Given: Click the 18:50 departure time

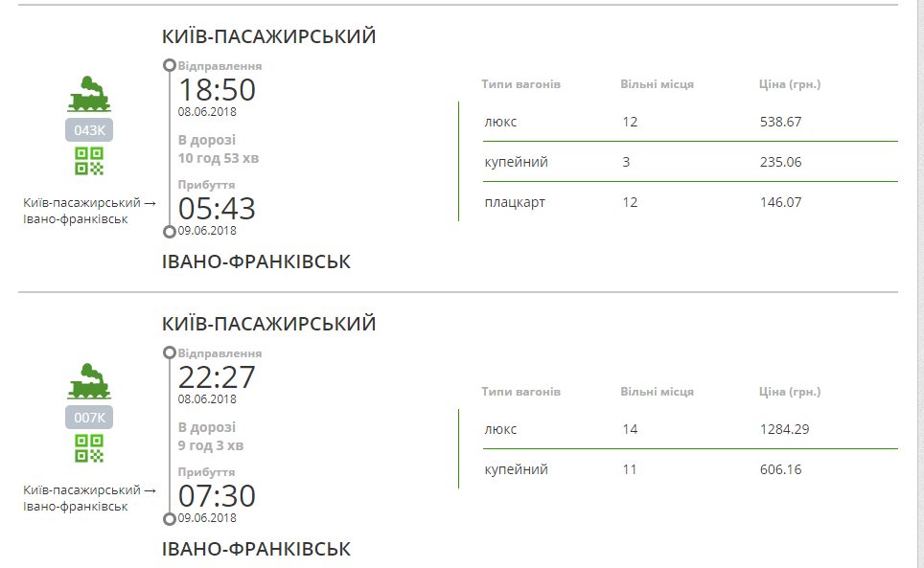Looking at the screenshot, I should click(217, 90).
